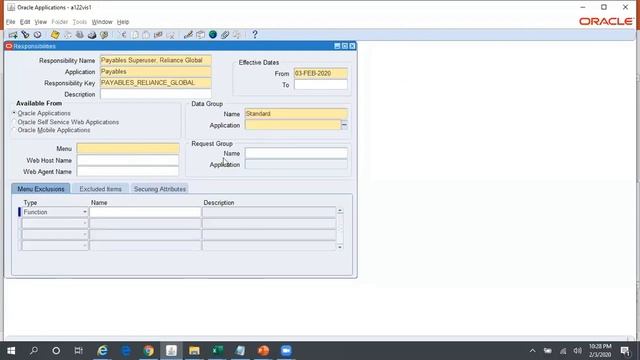Open the Navigator clock-style toolbar icon
The width and height of the screenshot is (640, 360).
pos(38,35)
